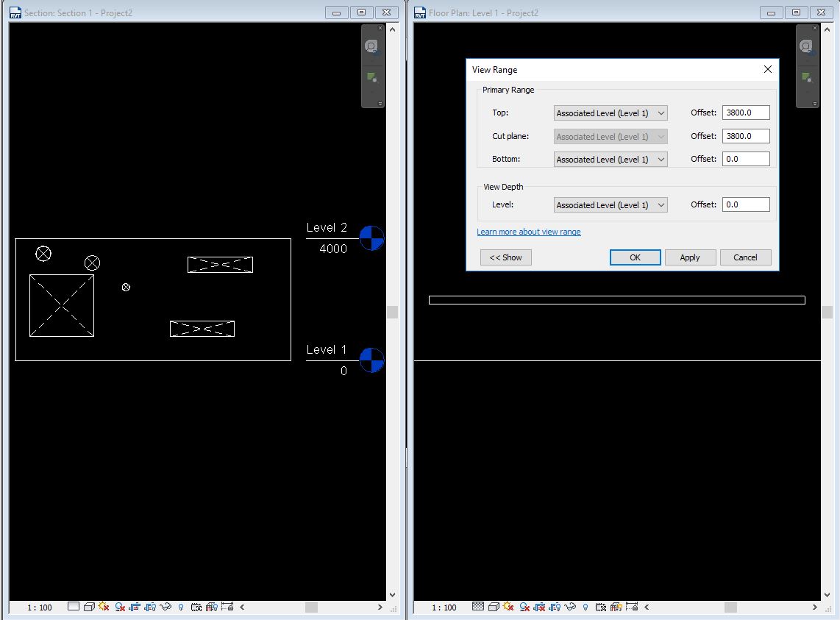This screenshot has height=620, width=840.
Task: Activate Temporary Hide/Isolate glasses tool
Action: (165, 607)
